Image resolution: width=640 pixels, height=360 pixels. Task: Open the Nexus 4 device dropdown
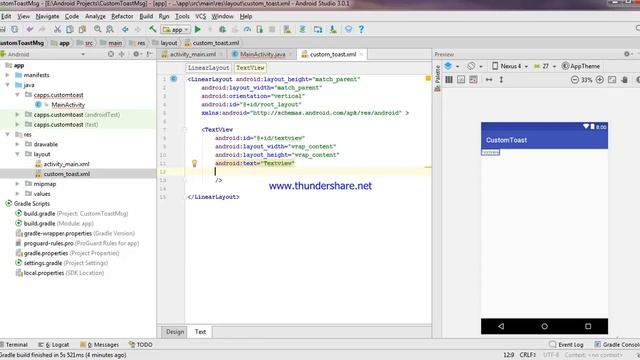(x=510, y=66)
